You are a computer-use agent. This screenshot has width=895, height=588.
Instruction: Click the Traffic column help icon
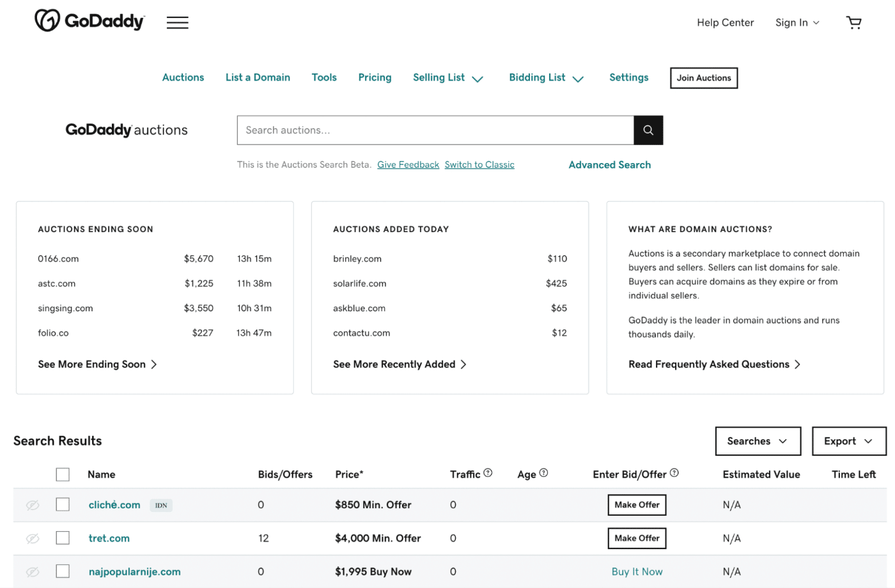point(487,472)
